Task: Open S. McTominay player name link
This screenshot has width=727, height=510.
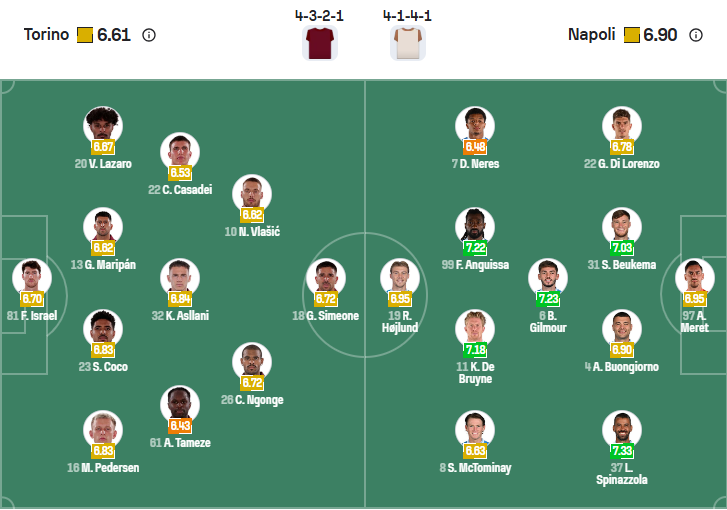Action: click(475, 468)
